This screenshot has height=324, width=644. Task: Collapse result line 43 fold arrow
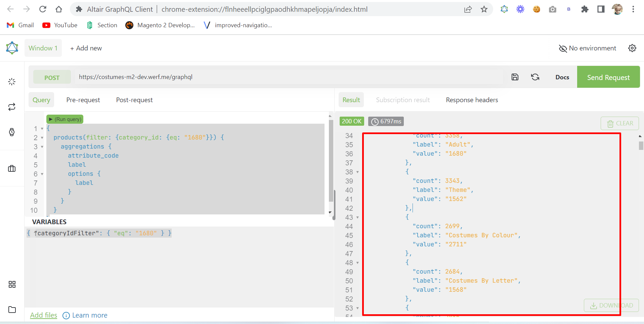tap(357, 217)
